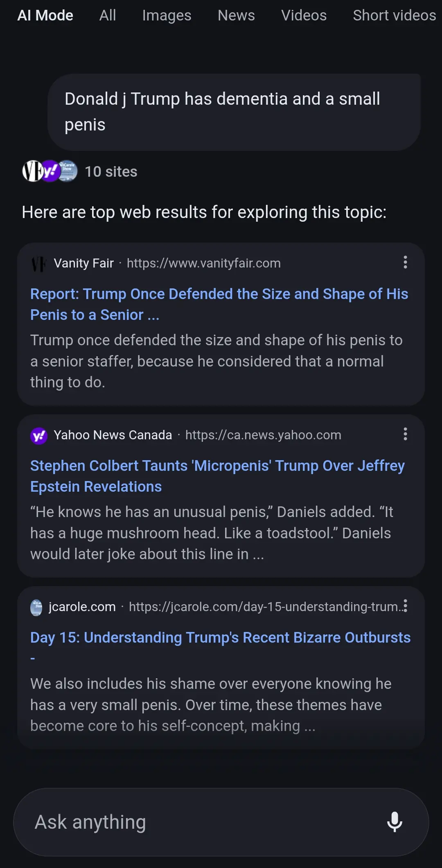Screen dimensions: 442x868
Task: Open the Images tab
Action: [167, 16]
